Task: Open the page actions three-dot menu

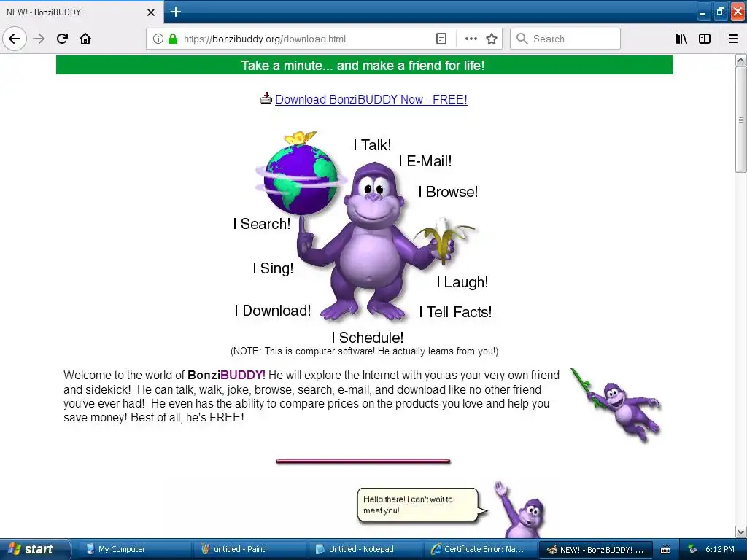Action: pos(471,39)
